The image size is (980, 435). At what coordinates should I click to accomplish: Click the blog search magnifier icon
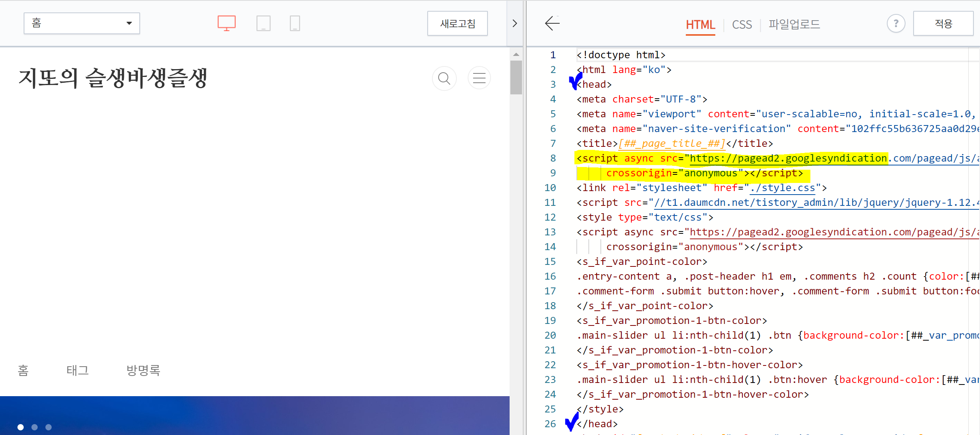coord(444,78)
